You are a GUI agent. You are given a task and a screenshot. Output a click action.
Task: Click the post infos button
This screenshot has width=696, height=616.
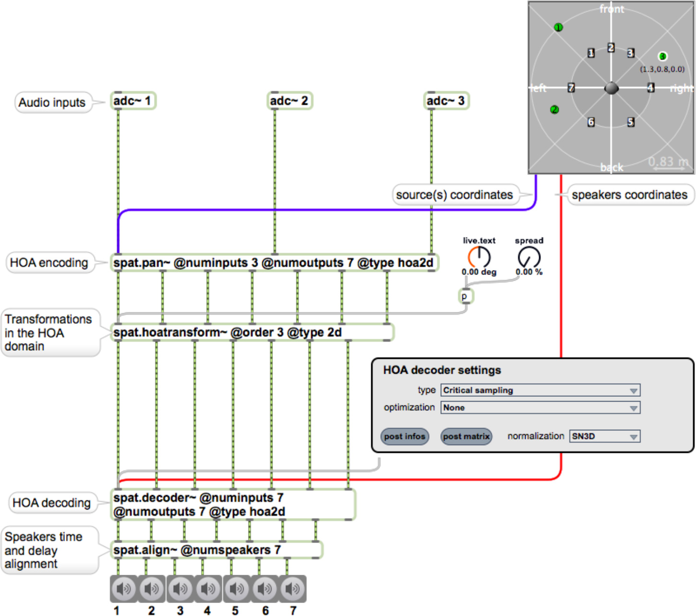point(404,437)
